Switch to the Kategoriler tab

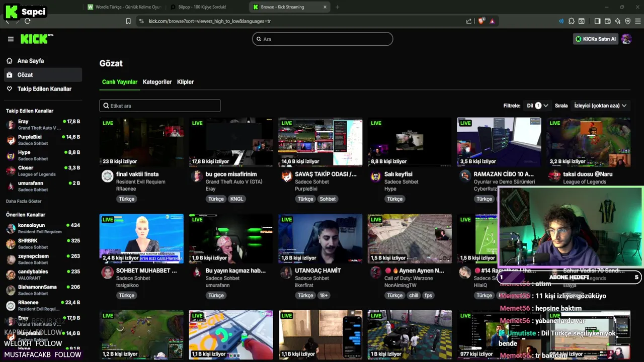click(157, 82)
